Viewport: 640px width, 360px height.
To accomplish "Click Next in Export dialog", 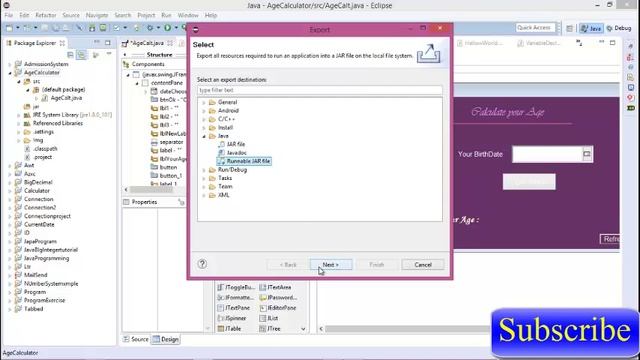I will 331,264.
